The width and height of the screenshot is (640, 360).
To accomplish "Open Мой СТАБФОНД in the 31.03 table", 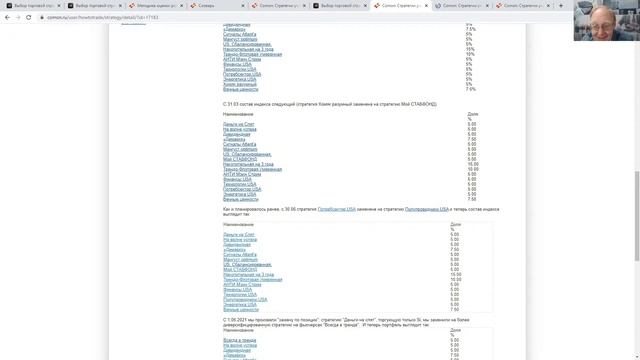I will pos(240,159).
